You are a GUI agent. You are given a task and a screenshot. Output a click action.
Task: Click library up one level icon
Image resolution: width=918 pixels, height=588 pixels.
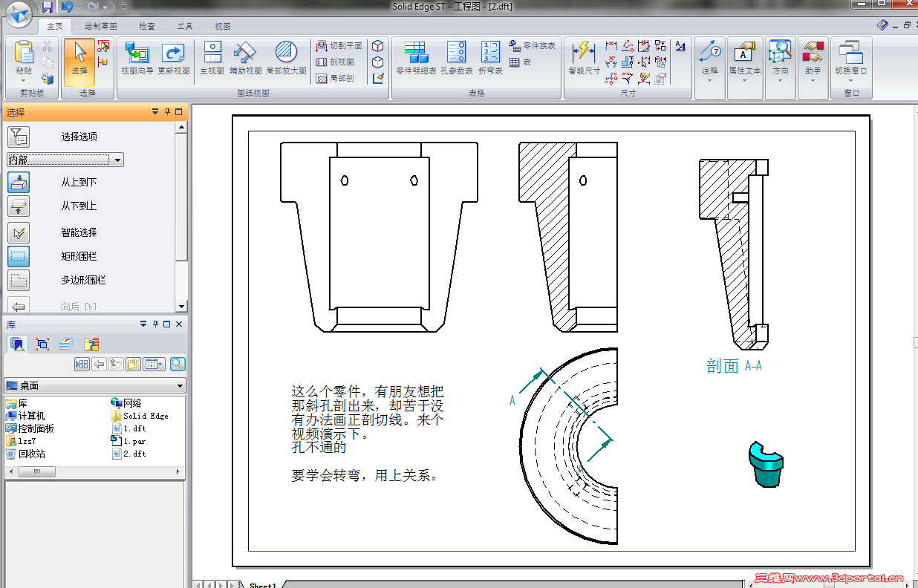pos(116,364)
